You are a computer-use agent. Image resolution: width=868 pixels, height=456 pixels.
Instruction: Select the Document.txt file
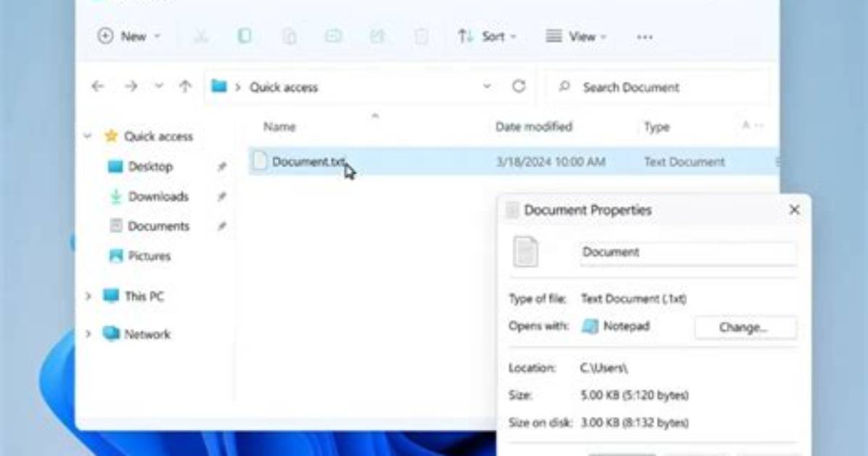(x=309, y=162)
